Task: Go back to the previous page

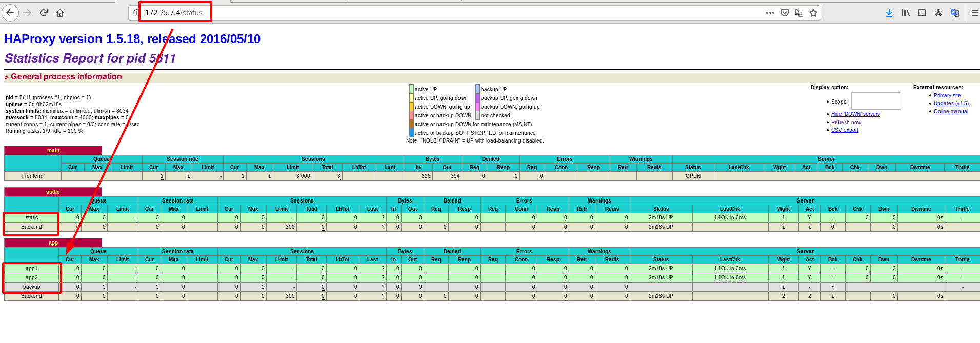Action: point(10,13)
